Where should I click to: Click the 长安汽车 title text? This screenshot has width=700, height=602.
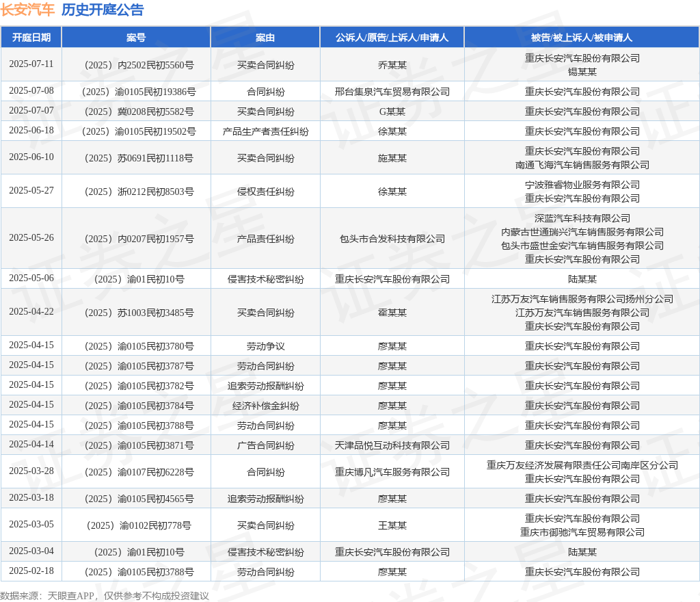(x=27, y=10)
